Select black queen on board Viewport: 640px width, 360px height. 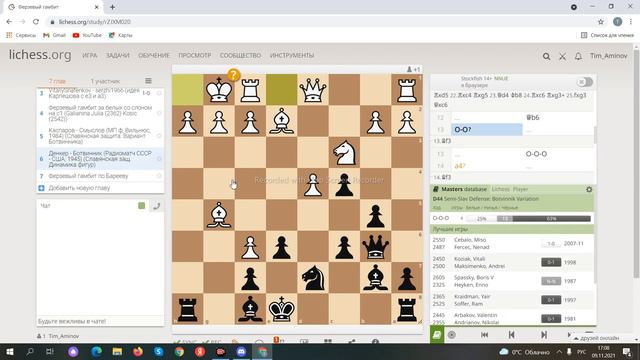(375, 247)
